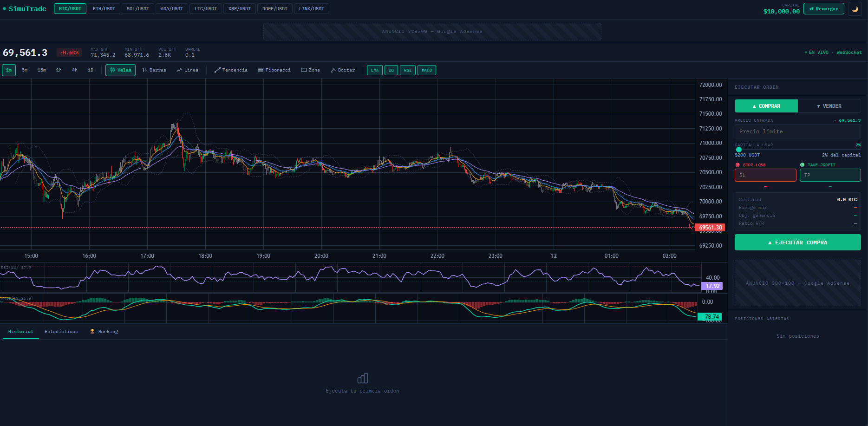Switch chart to Barras view

154,70
